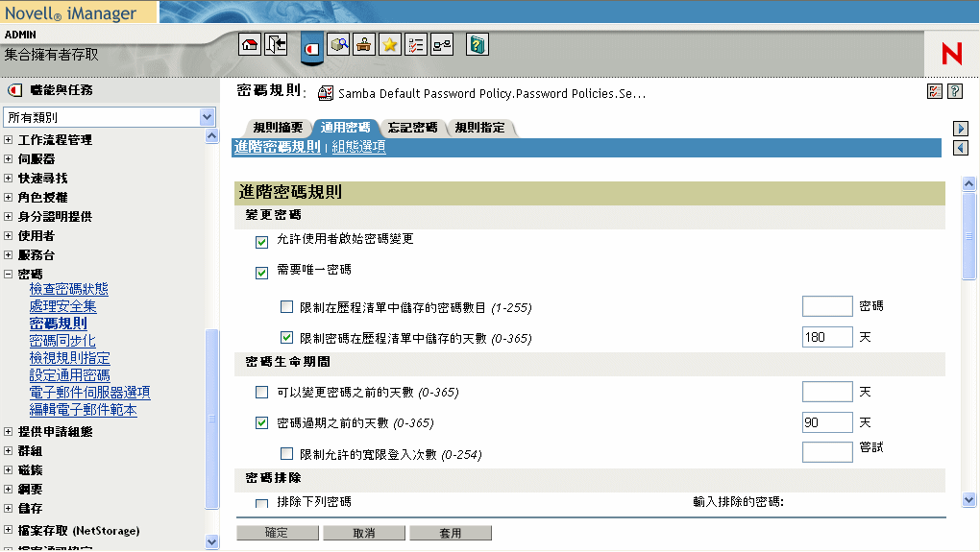Click the checklist icon beside the policy title
This screenshot has height=552, width=980.
[935, 92]
